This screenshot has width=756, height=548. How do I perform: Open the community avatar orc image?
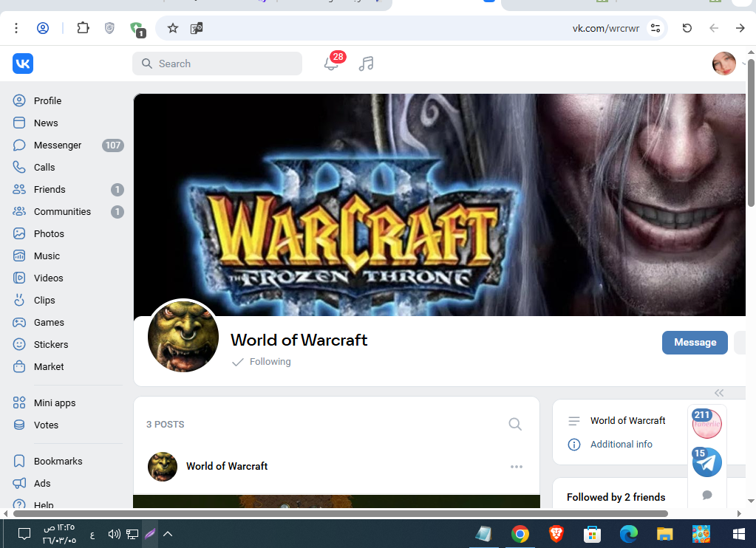click(x=183, y=336)
